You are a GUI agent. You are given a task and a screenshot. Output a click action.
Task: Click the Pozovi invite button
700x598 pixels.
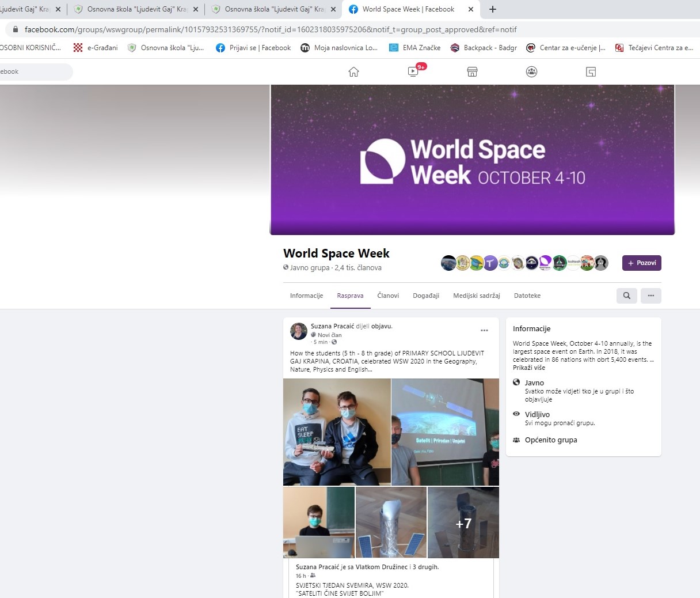tap(642, 263)
